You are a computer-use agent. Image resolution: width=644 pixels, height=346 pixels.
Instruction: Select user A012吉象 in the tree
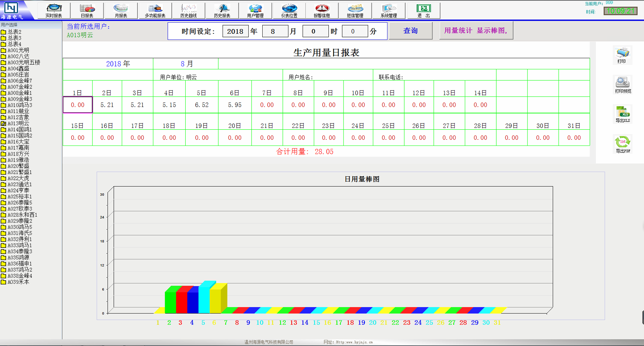click(18, 117)
